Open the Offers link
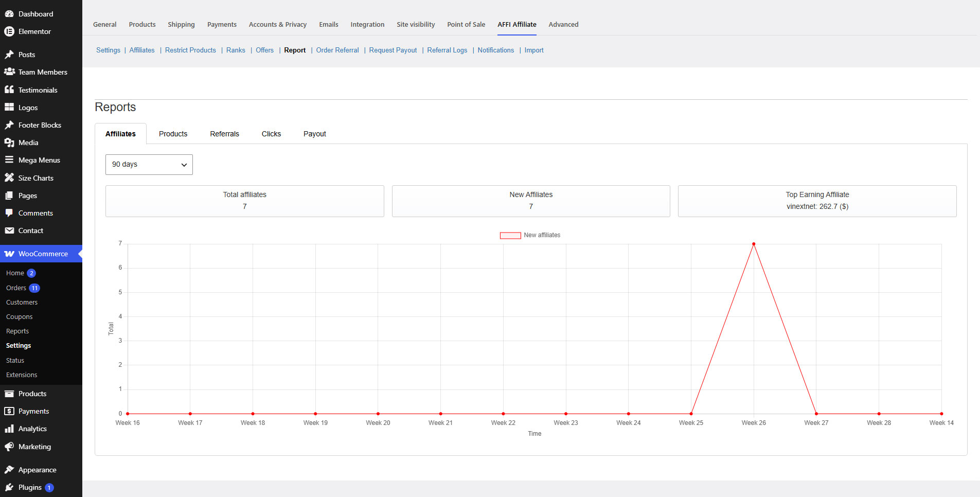 264,50
